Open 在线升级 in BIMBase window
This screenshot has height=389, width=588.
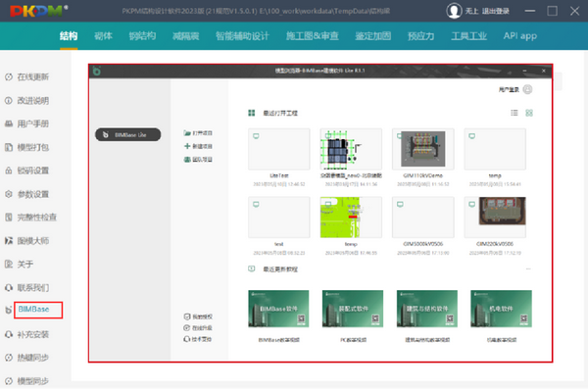198,328
